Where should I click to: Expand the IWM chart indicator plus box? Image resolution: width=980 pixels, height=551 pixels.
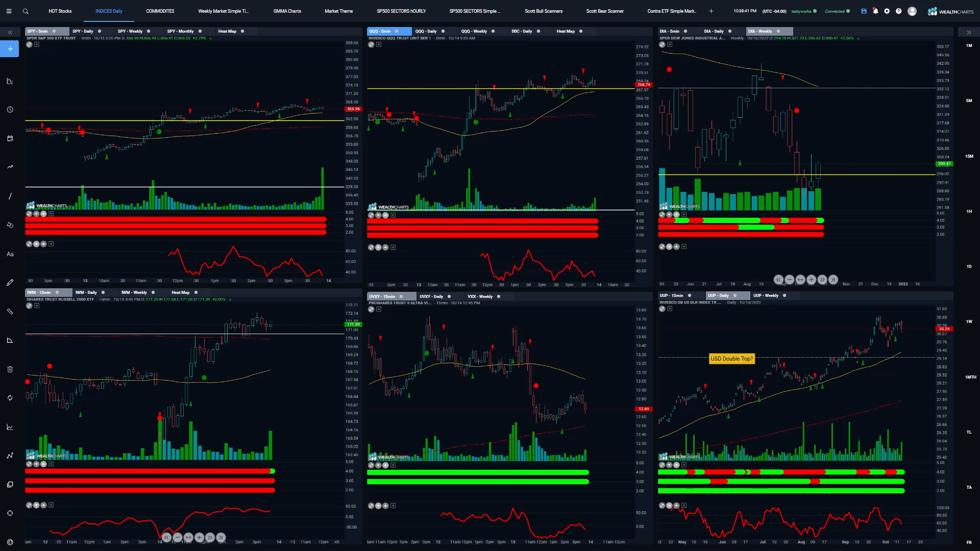tap(37, 306)
